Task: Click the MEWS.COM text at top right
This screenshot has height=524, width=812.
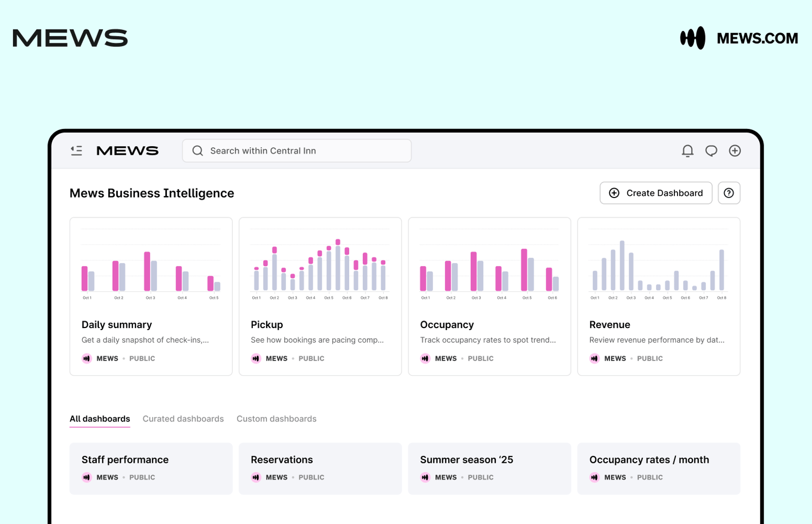Action: (757, 39)
